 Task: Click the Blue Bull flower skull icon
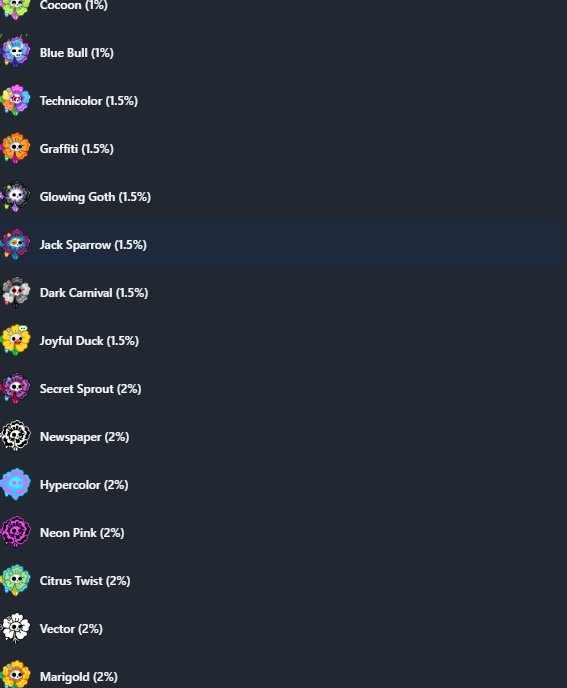click(16, 52)
